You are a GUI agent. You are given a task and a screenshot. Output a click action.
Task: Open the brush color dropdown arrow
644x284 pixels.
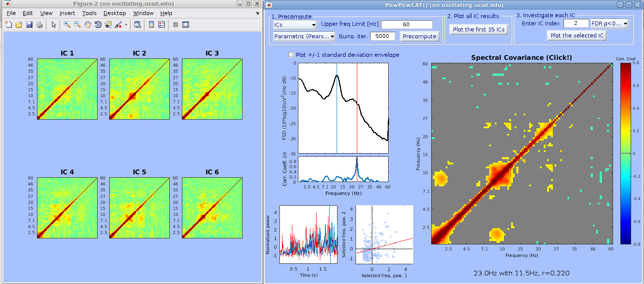(126, 25)
